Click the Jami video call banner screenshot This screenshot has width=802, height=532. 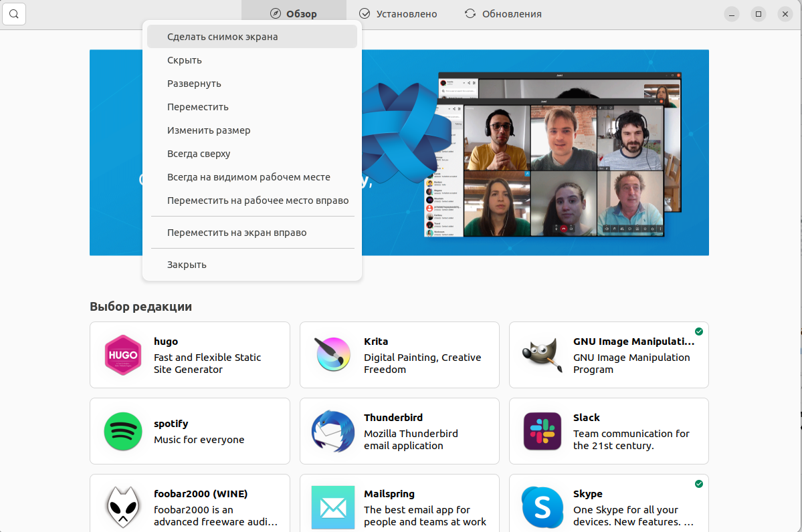coord(553,155)
